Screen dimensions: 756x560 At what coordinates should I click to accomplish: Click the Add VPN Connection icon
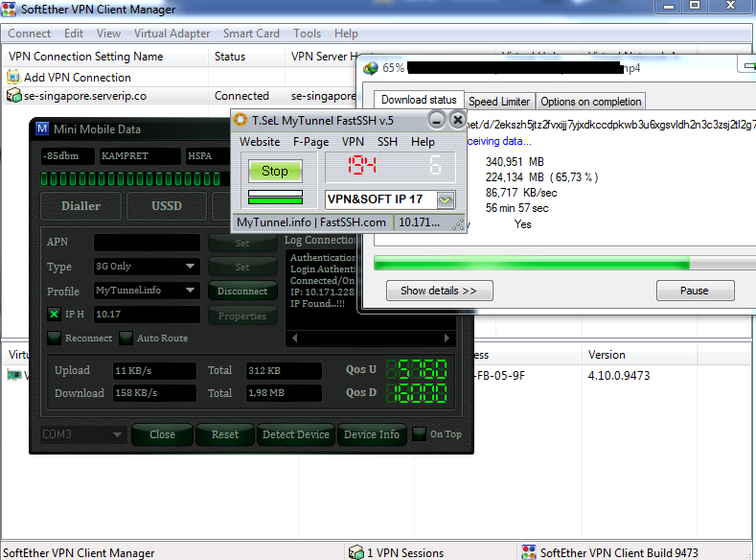[x=13, y=77]
